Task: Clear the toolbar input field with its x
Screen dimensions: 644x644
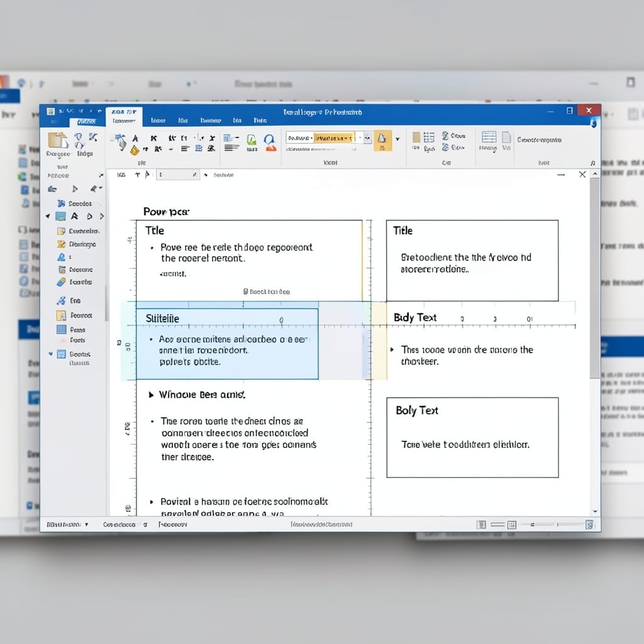Action: point(195,175)
